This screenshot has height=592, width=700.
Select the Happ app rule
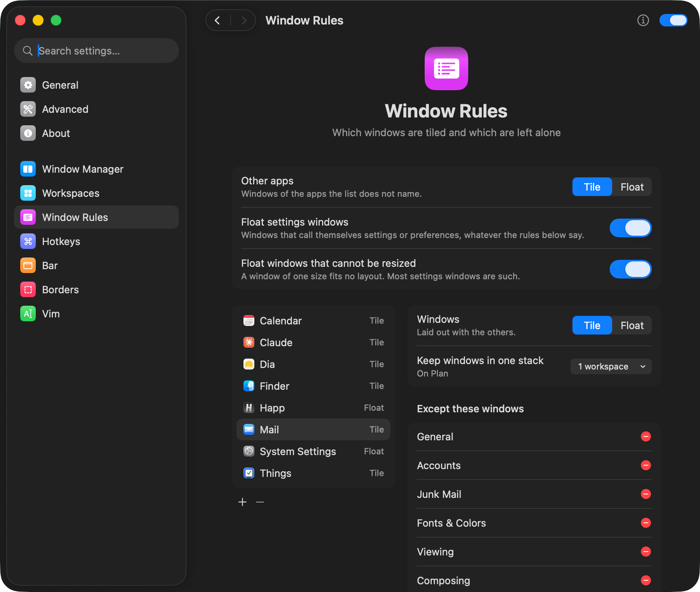tap(313, 408)
